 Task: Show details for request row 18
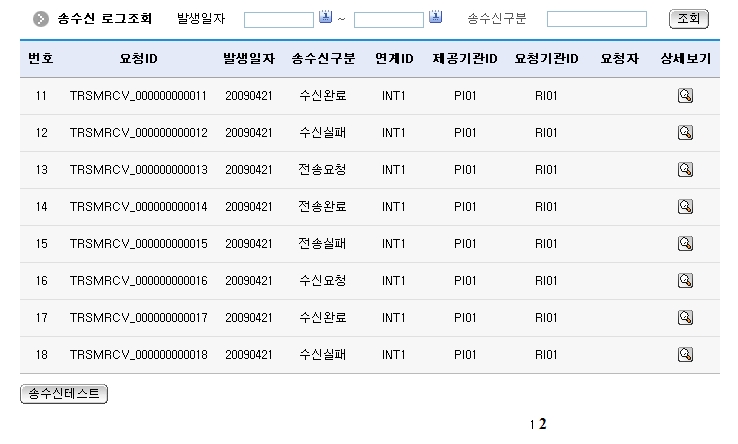coord(685,355)
